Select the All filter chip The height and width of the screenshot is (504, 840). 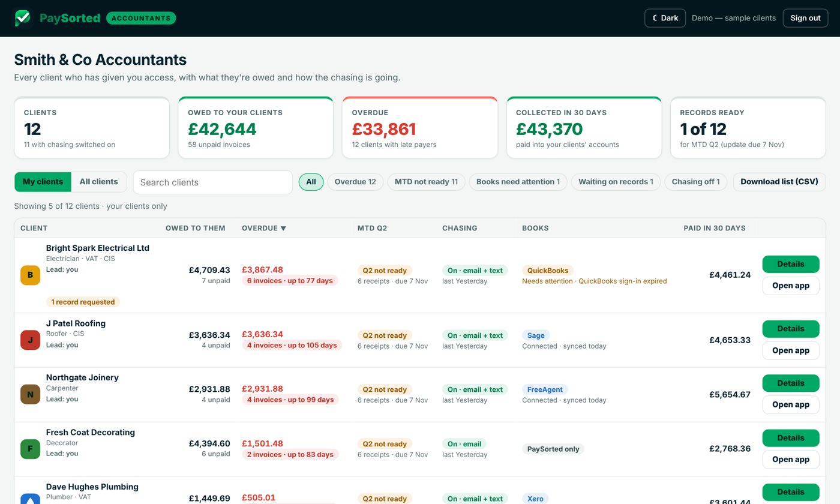[x=311, y=182]
